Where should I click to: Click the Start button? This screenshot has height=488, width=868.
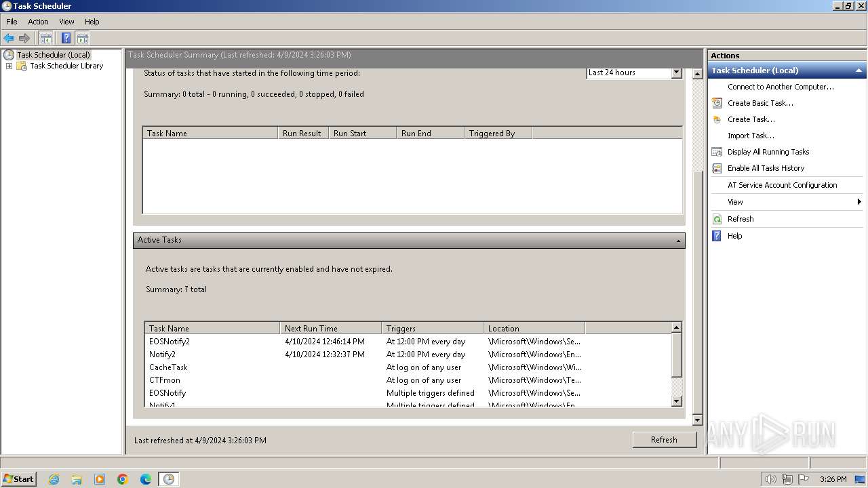pyautogui.click(x=19, y=479)
